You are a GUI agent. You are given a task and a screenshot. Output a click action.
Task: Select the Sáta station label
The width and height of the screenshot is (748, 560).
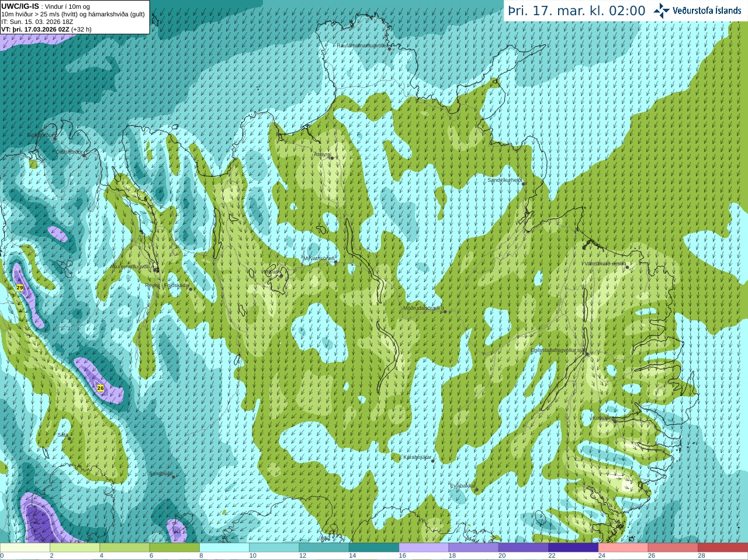[x=63, y=435]
